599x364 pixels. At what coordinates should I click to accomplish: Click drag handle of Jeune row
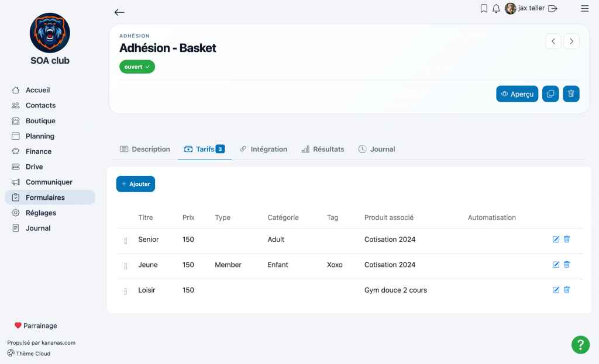click(x=126, y=266)
